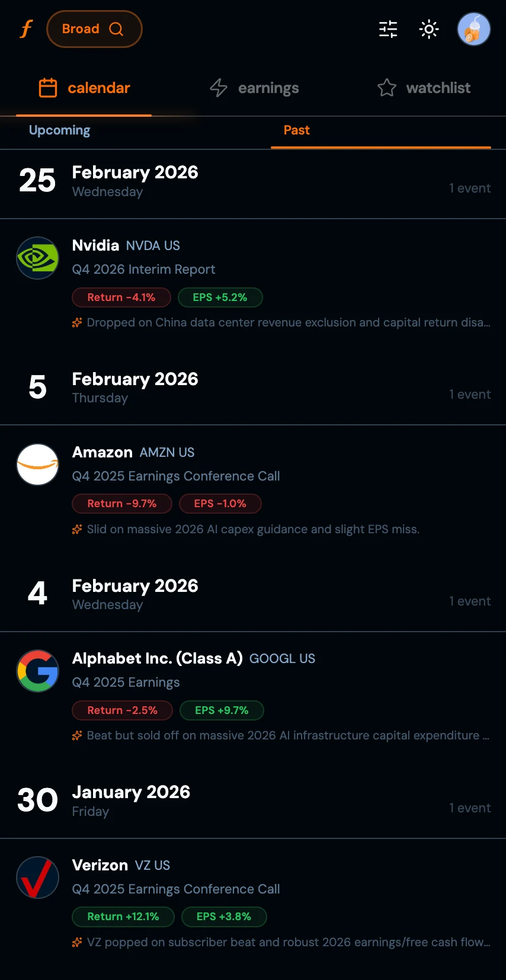Image resolution: width=506 pixels, height=980 pixels.
Task: Switch to the calendar tab
Action: click(x=84, y=88)
